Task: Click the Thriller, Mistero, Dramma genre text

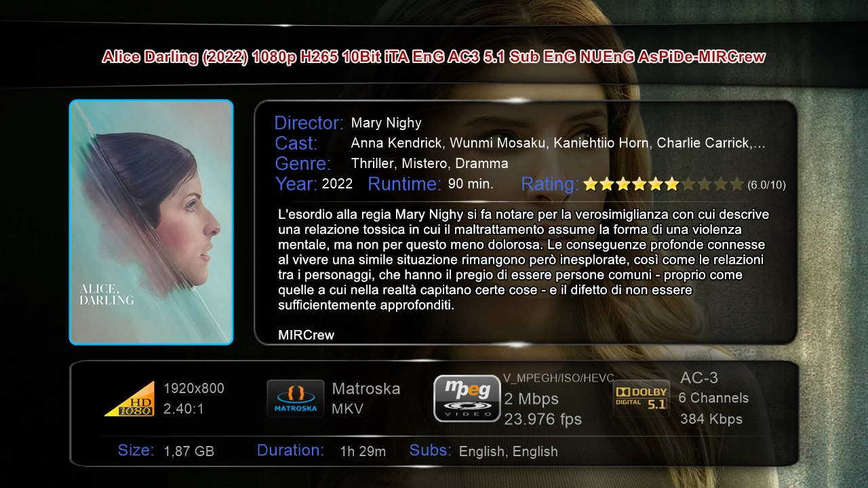Action: coord(429,163)
